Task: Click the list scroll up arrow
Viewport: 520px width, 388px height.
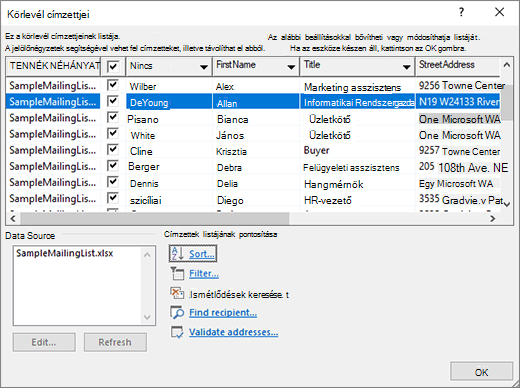Action: (x=507, y=65)
